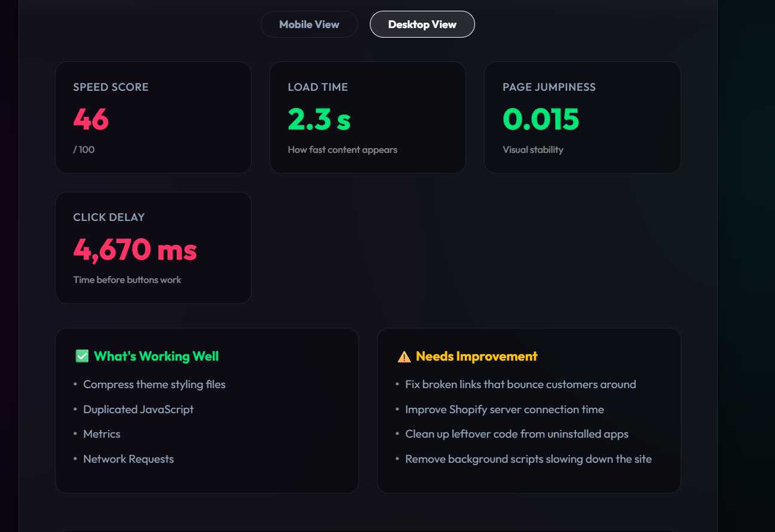This screenshot has width=775, height=532.
Task: Switch to Mobile View tab
Action: point(309,24)
